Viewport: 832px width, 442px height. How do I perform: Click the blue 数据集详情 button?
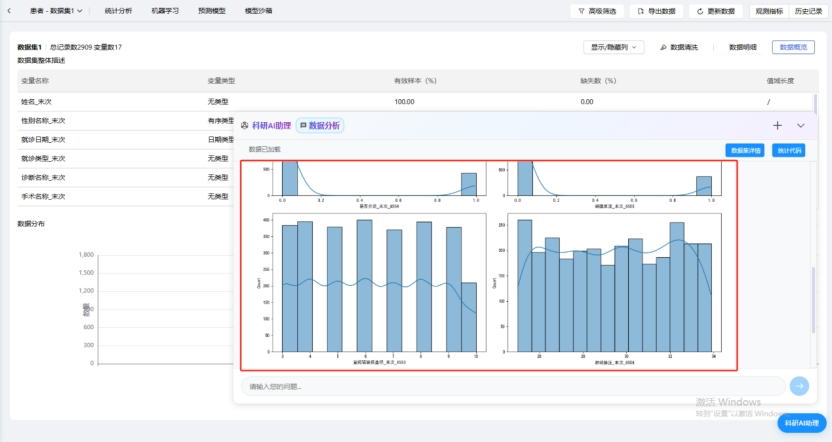(745, 151)
